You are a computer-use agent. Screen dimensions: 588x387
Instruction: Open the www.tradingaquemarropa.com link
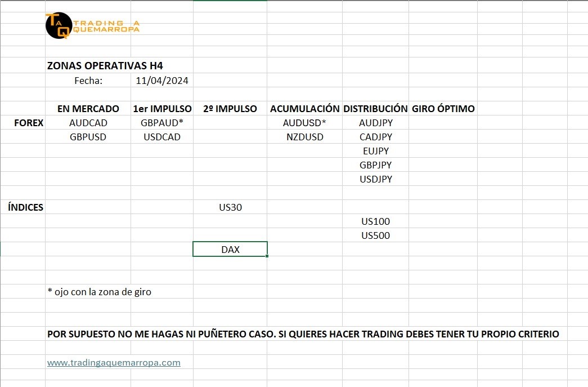tap(114, 363)
